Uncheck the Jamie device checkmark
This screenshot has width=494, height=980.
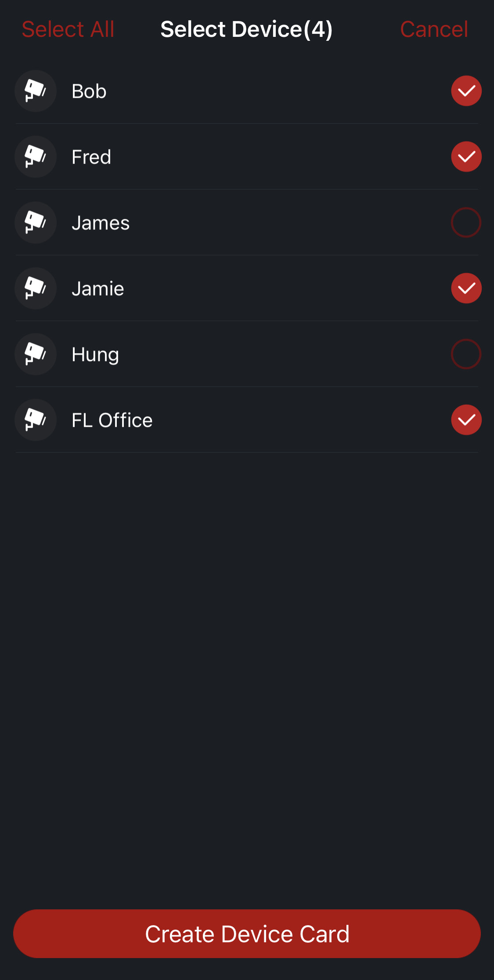pos(466,288)
